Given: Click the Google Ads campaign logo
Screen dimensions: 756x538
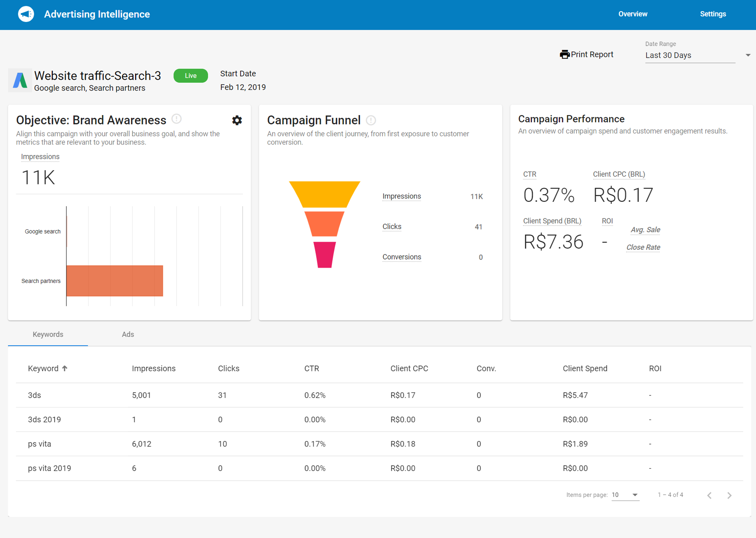Looking at the screenshot, I should (20, 80).
